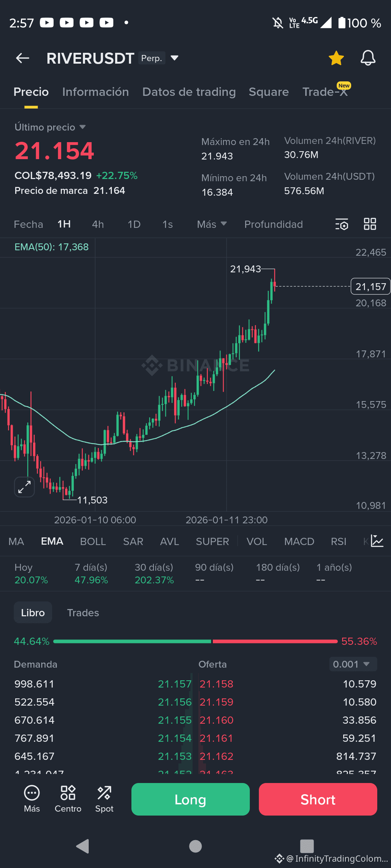Enable the BOLL indicator
This screenshot has width=391, height=868.
tap(93, 541)
